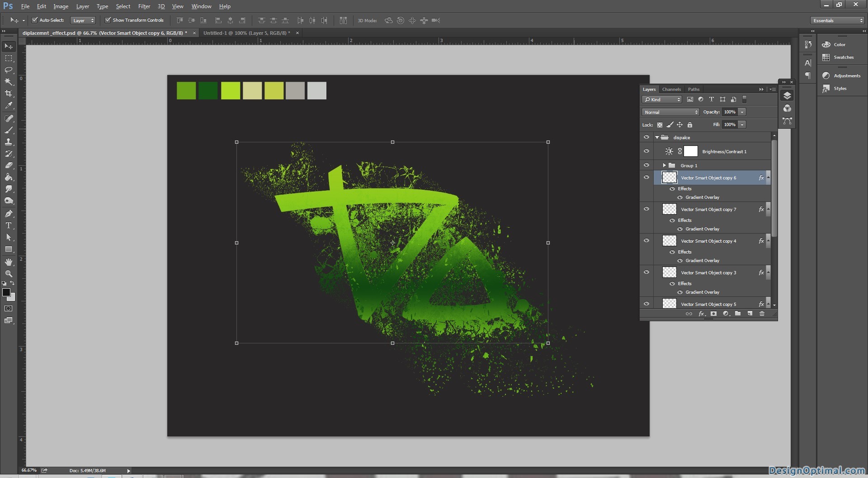Select the Horizontal Type tool

pyautogui.click(x=9, y=225)
